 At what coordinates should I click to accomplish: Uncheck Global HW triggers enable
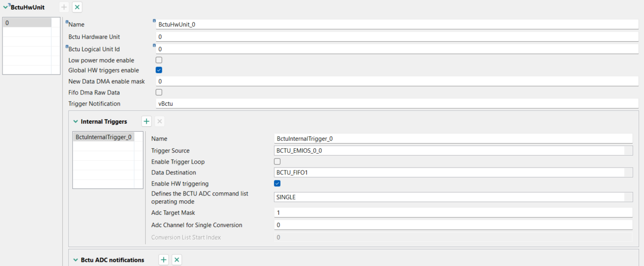click(x=159, y=70)
